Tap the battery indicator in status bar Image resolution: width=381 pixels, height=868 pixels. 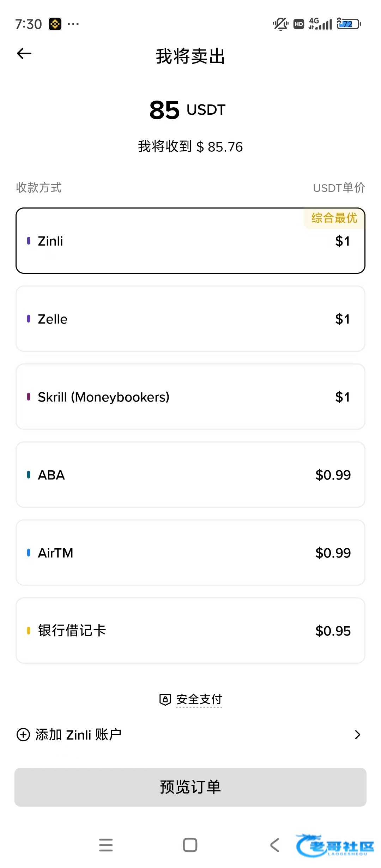point(349,24)
